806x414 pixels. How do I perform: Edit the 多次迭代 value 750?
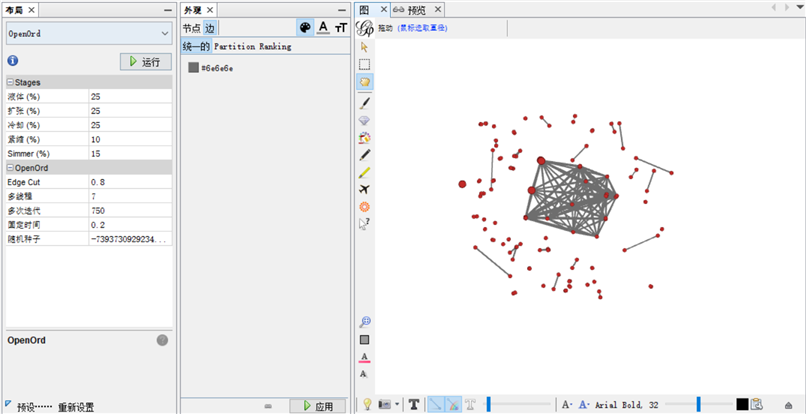(131, 210)
